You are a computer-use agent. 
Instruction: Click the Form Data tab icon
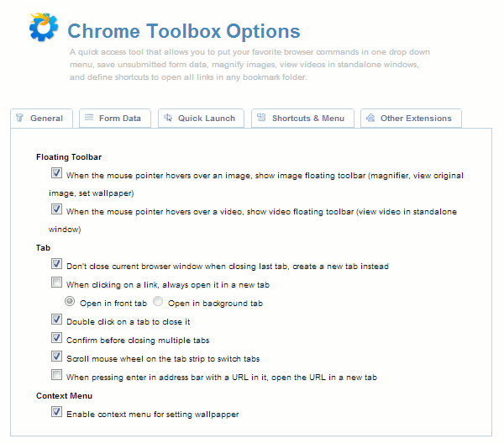click(x=88, y=119)
